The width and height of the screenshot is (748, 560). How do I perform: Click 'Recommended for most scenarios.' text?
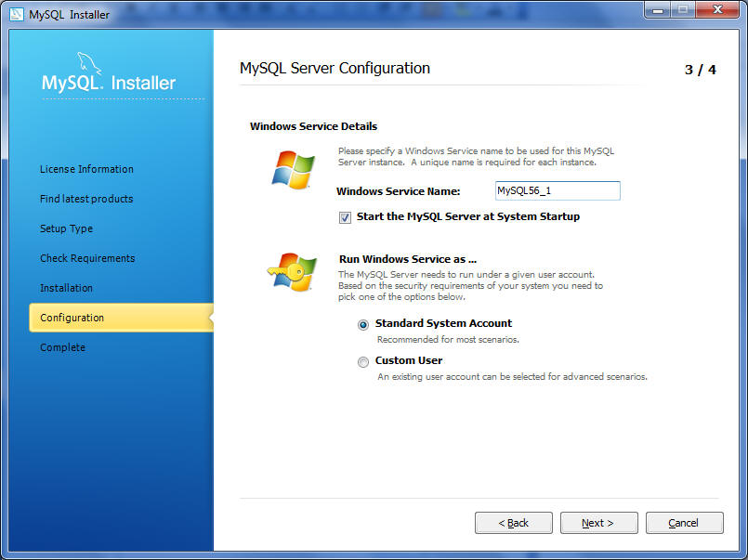tap(448, 340)
